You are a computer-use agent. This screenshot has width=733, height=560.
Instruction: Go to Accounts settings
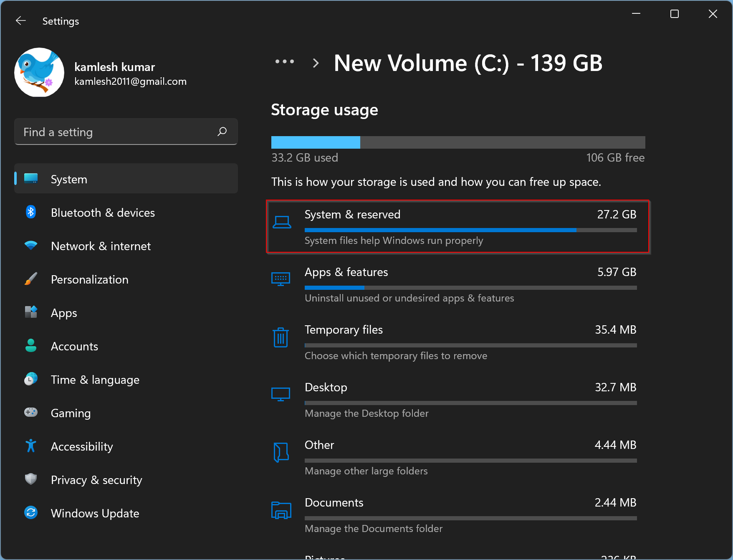click(74, 346)
